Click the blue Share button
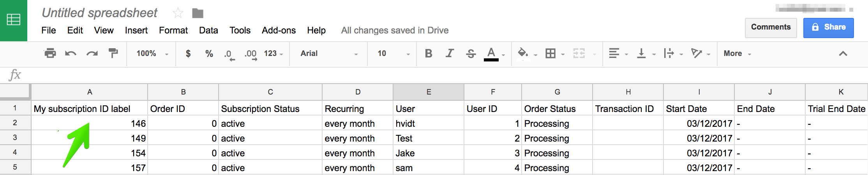Viewport: 868px width, 175px height. pos(829,28)
